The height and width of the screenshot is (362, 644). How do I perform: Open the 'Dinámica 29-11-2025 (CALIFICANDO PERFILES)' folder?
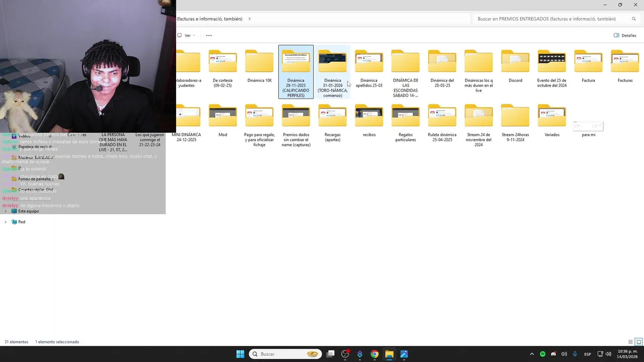click(296, 72)
